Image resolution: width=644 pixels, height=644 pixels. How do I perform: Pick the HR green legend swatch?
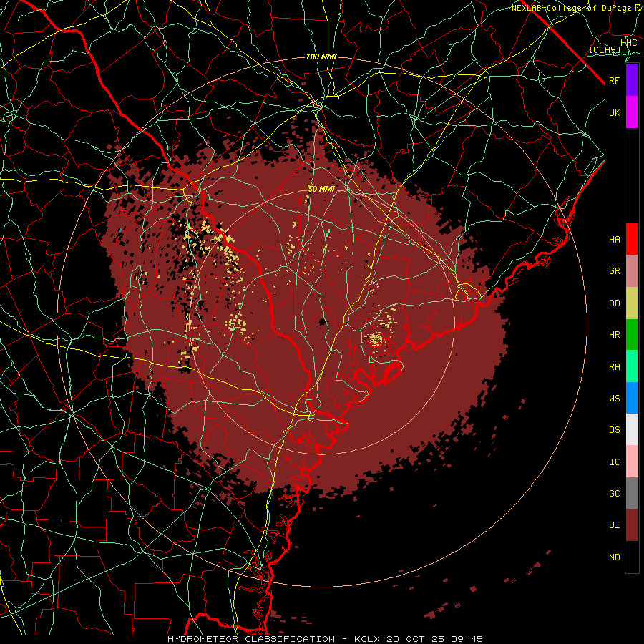point(632,335)
